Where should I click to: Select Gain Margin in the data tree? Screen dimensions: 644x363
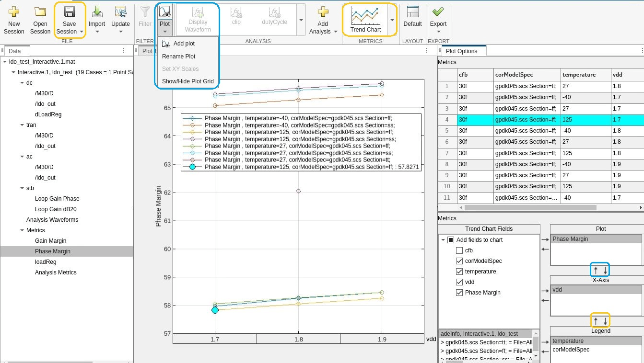(x=50, y=241)
